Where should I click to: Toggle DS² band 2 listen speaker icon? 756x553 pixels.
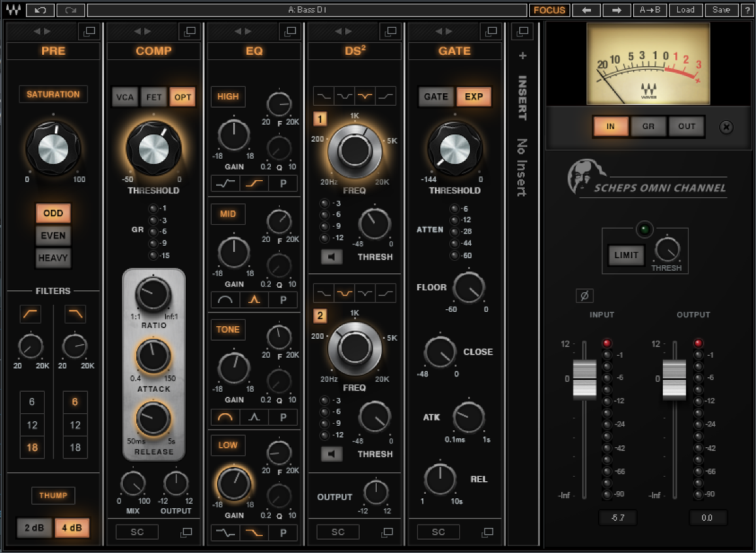pos(331,453)
